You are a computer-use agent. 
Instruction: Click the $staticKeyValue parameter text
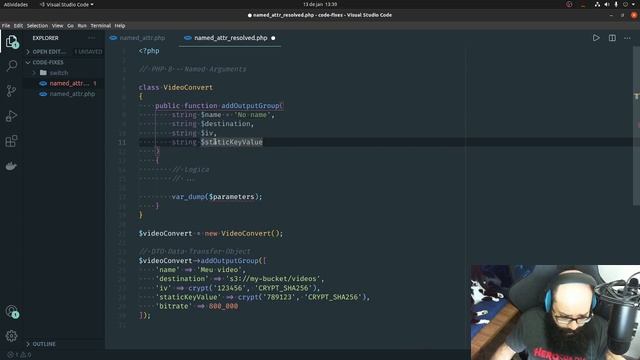(x=231, y=142)
